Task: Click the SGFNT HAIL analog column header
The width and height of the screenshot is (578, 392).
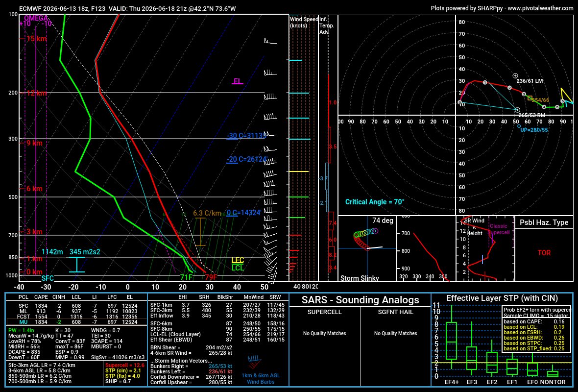Action: point(395,312)
